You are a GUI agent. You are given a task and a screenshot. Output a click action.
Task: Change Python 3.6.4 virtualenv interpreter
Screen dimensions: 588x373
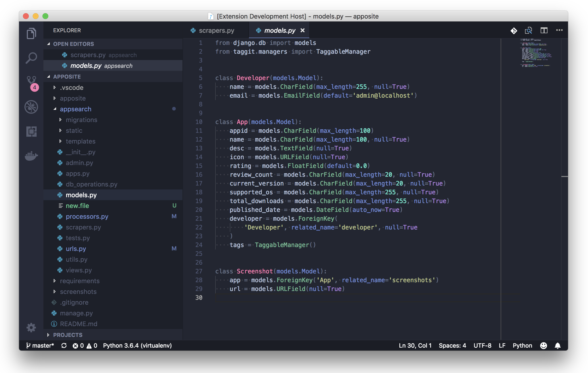137,346
